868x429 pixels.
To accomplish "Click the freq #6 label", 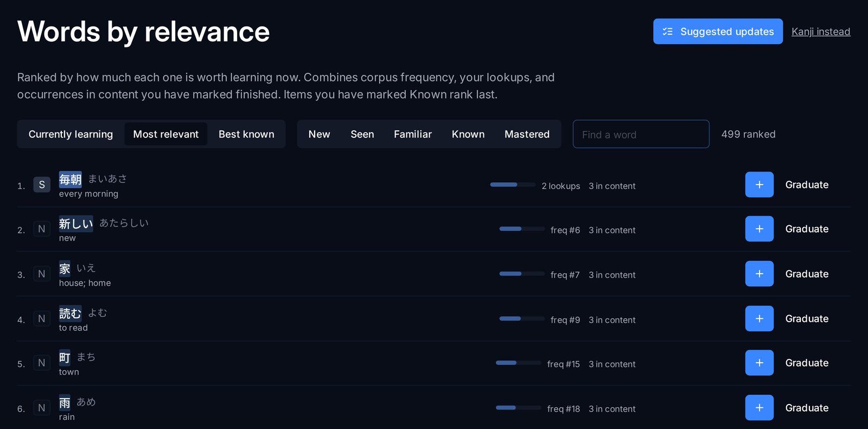I will pyautogui.click(x=565, y=230).
